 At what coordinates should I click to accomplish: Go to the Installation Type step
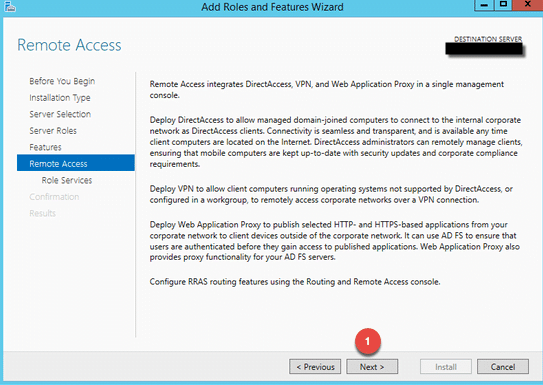(x=60, y=98)
